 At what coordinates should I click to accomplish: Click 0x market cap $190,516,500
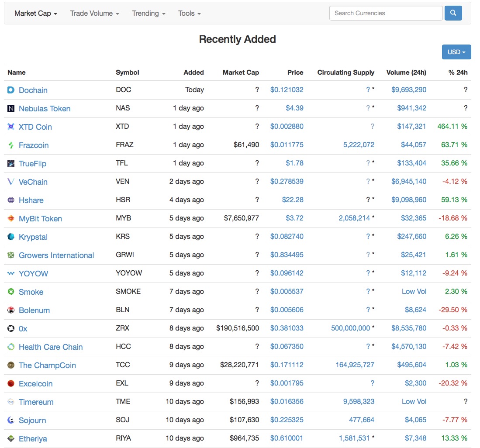(x=238, y=328)
